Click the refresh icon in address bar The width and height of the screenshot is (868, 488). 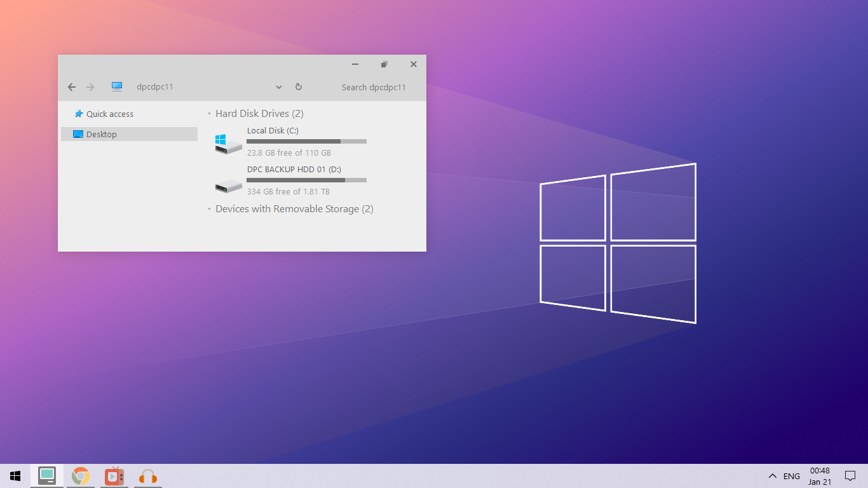(x=298, y=87)
